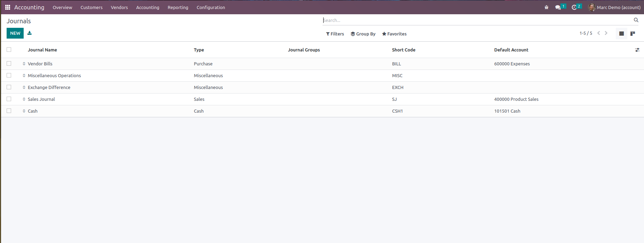Click the EXCH short code cell

pos(398,88)
